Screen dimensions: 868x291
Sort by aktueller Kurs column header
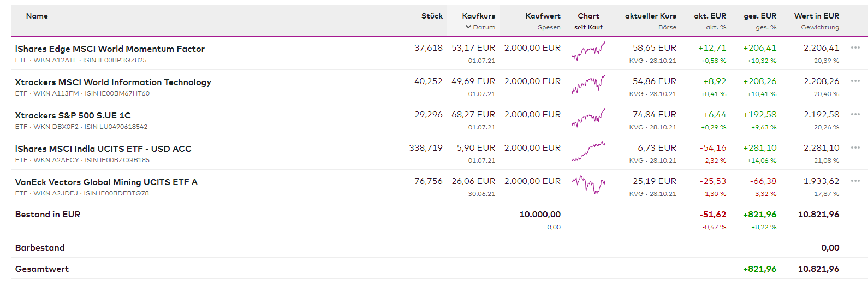(650, 16)
